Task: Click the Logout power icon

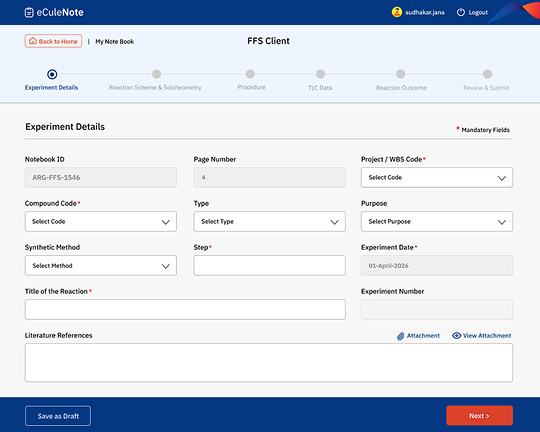Action: pyautogui.click(x=460, y=12)
